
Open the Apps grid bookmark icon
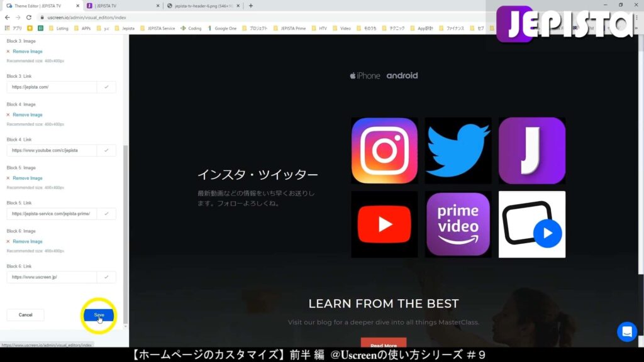point(7,28)
